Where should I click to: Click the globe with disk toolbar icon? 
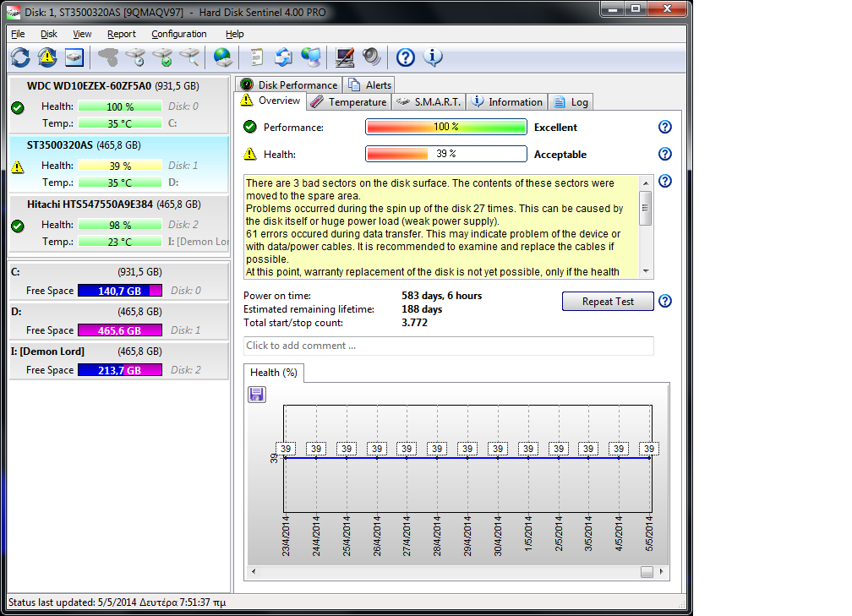223,57
